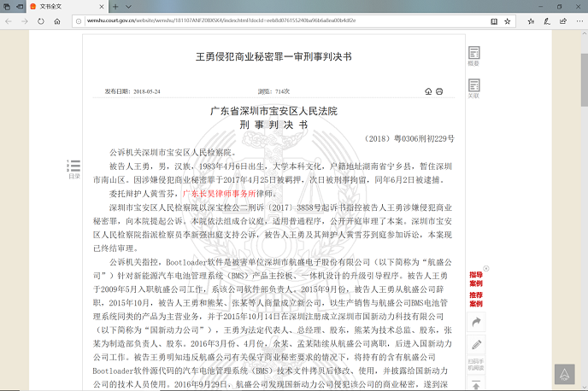This screenshot has height=391, width=588.
Task: Click the share arrow in side toolbar
Action: [476, 322]
